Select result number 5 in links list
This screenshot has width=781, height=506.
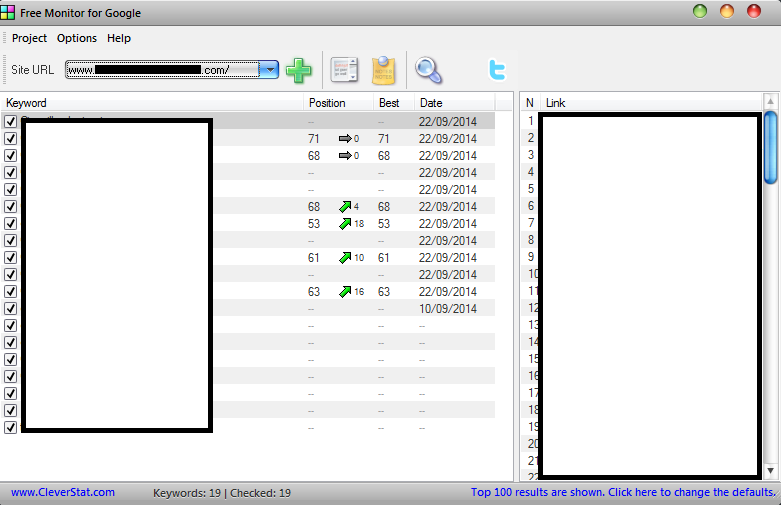531,189
